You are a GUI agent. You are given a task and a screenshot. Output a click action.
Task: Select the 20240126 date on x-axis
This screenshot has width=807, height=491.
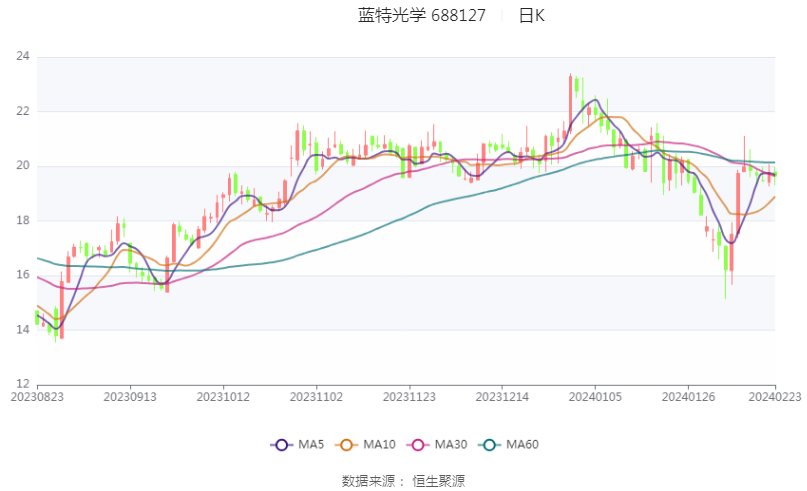tap(688, 397)
